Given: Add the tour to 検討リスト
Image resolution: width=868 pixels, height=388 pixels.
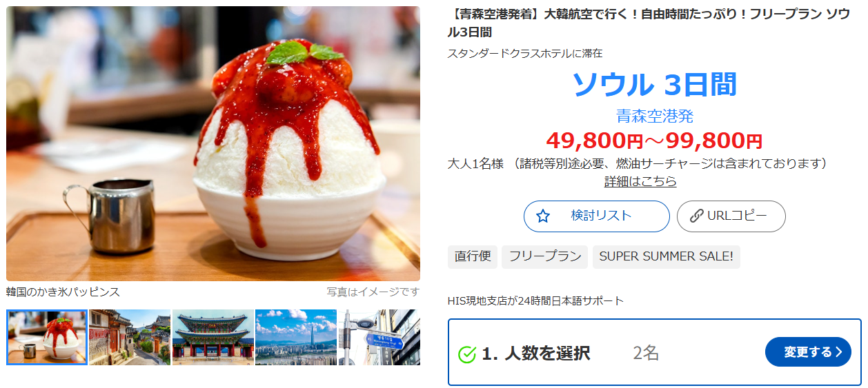Looking at the screenshot, I should [x=597, y=216].
